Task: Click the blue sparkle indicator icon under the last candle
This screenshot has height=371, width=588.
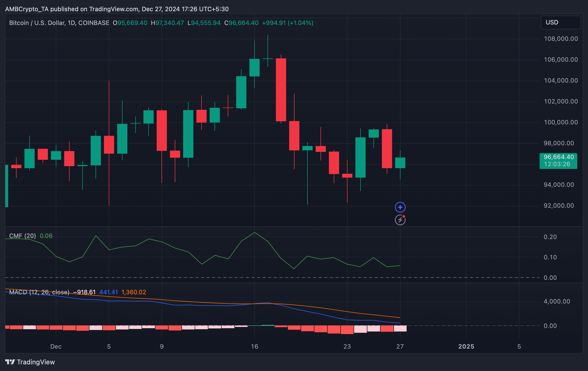Action: coord(400,207)
